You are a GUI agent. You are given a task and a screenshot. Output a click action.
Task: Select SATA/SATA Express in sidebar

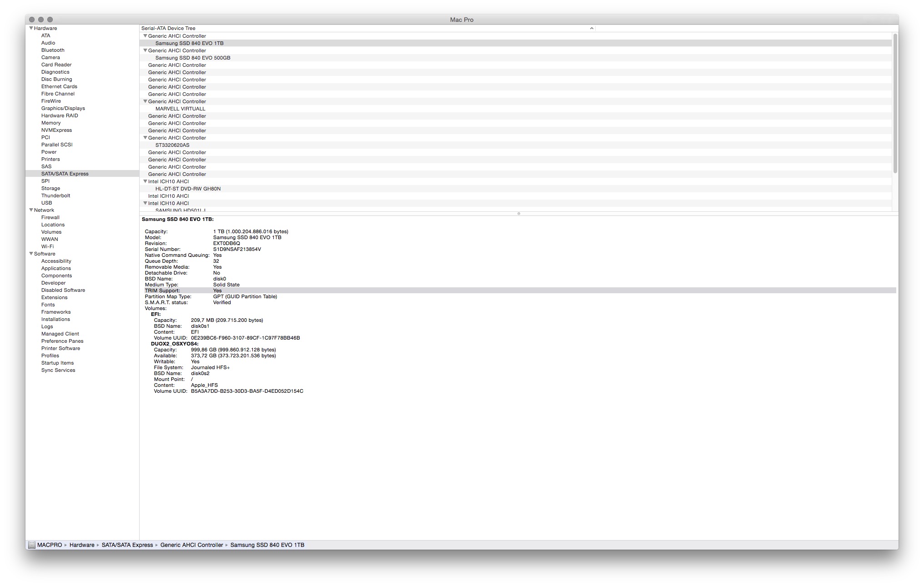pos(65,174)
